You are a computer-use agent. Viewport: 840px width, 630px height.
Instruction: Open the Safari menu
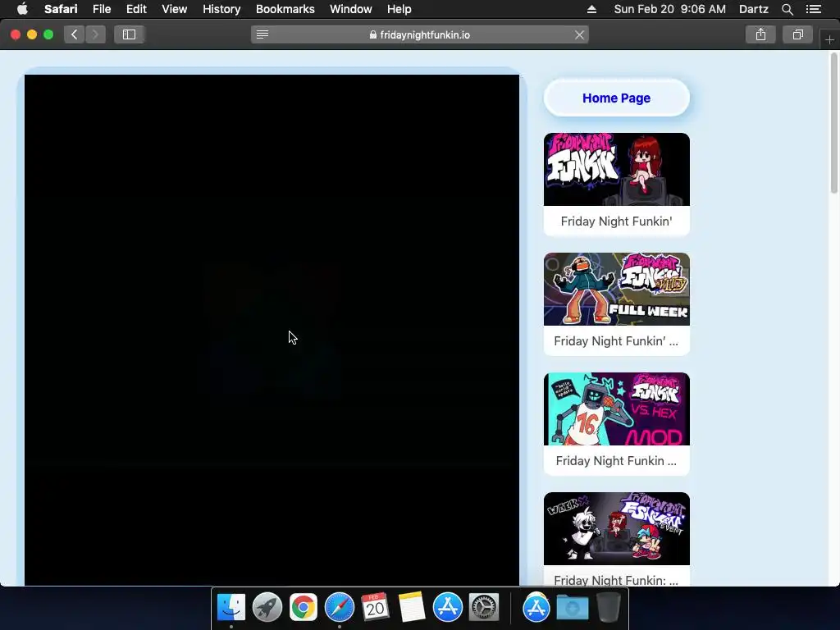(61, 9)
